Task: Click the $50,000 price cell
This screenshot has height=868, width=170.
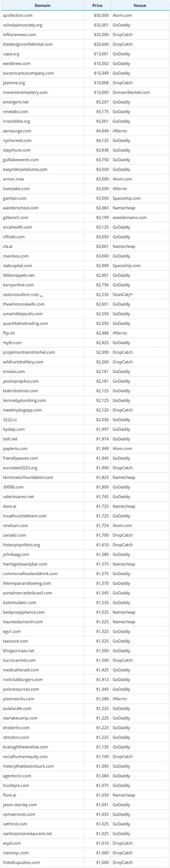Action: pos(101,15)
